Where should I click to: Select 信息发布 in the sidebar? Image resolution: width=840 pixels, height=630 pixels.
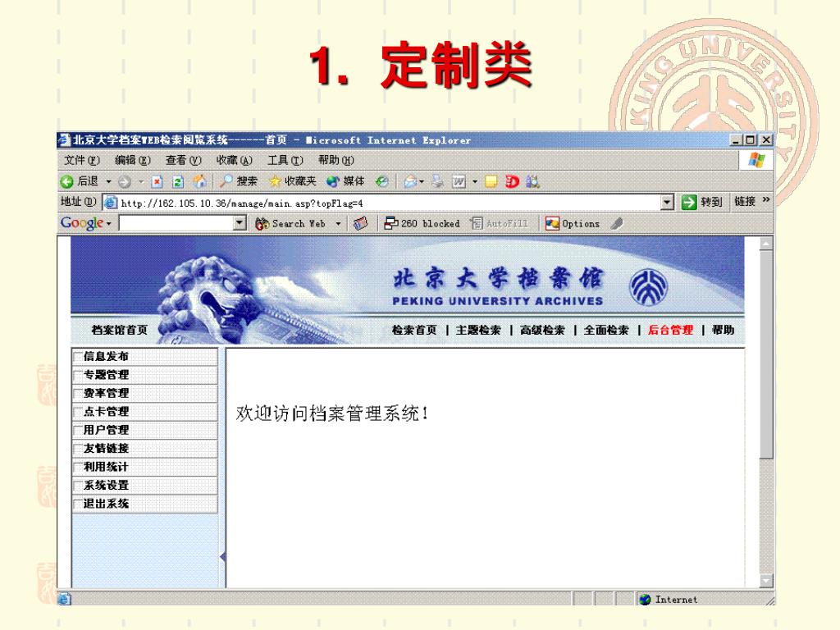pos(144,356)
